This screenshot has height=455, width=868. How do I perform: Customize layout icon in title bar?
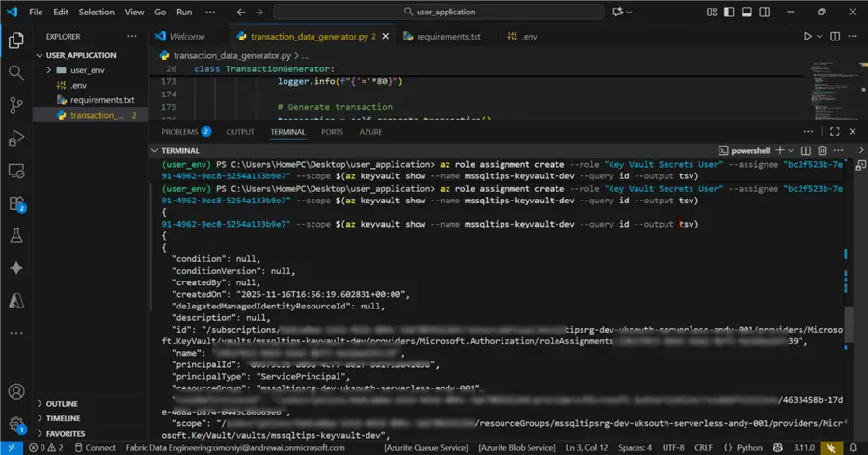712,12
